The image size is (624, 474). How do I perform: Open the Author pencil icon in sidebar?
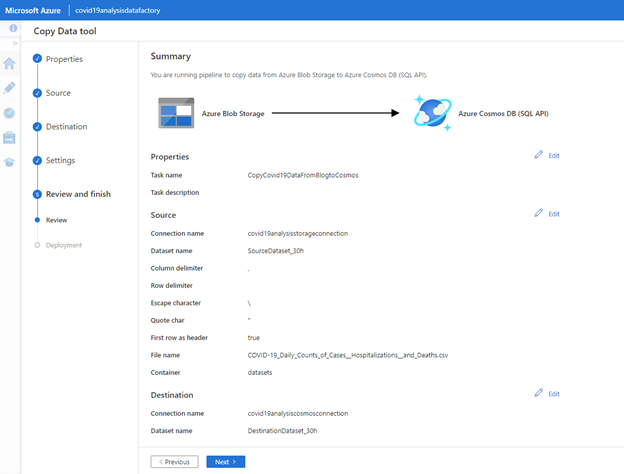point(9,88)
